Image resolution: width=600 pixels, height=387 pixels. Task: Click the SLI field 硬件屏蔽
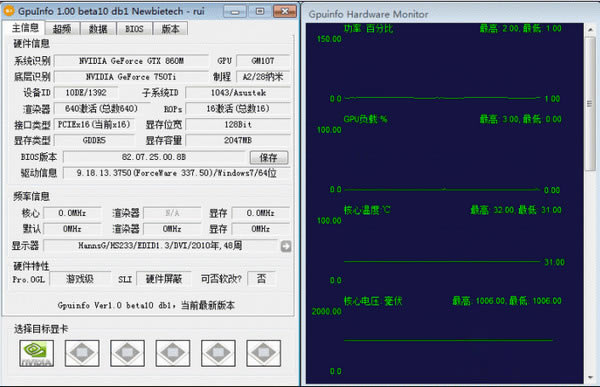[164, 279]
